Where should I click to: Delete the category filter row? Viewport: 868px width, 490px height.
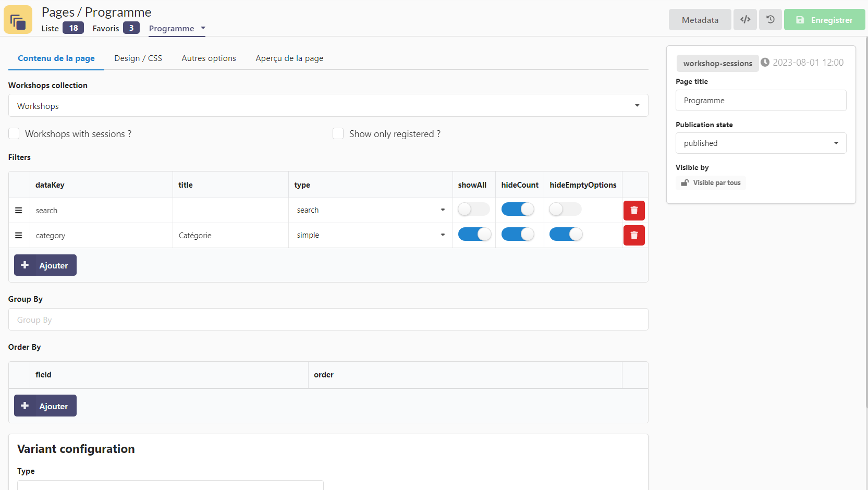click(x=634, y=236)
